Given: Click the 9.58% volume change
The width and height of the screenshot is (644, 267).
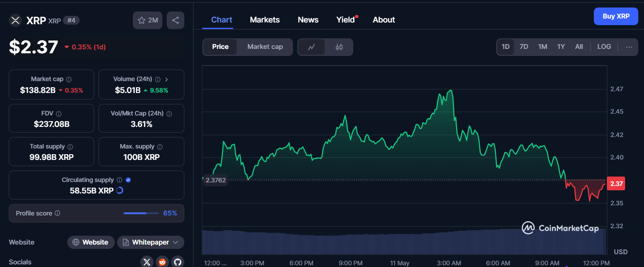Looking at the screenshot, I should point(156,90).
